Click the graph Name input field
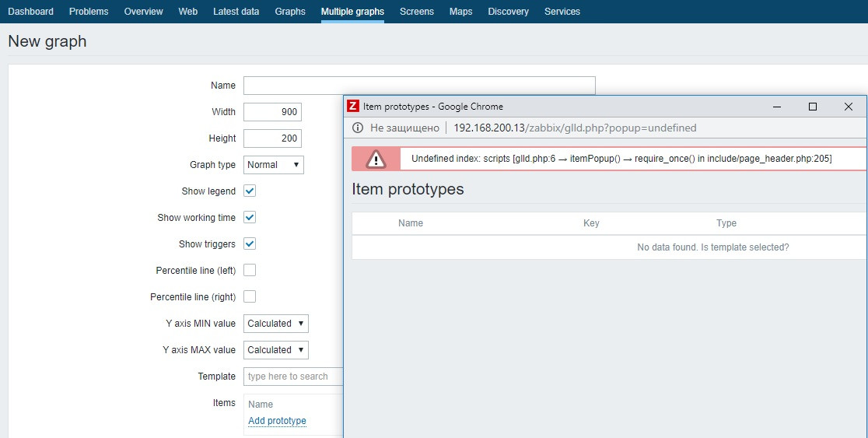Viewport: 868px width, 438px height. point(419,86)
